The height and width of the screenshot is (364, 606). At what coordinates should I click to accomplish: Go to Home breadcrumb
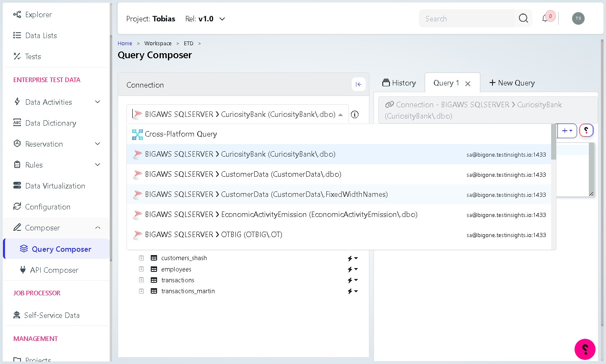125,44
